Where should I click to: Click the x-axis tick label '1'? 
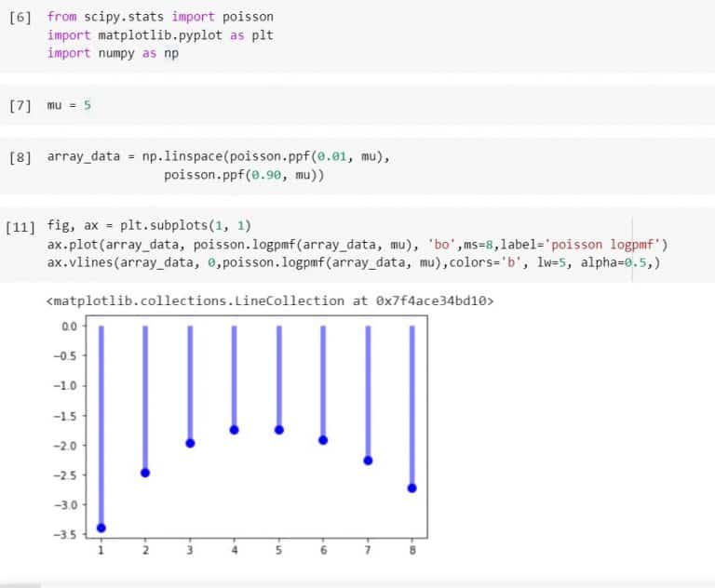pos(101,550)
